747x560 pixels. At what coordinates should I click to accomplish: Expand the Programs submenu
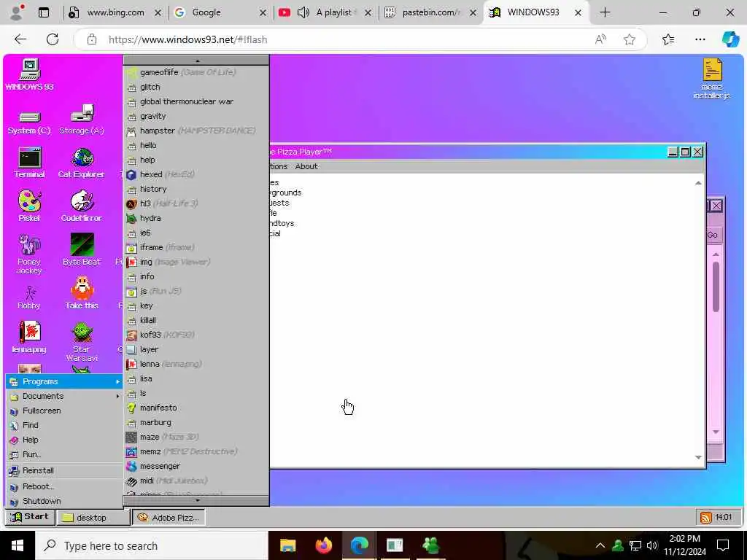tap(64, 381)
